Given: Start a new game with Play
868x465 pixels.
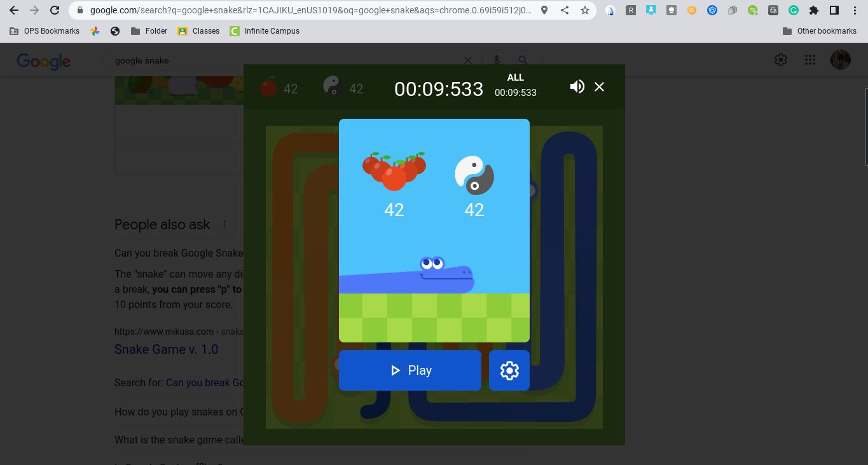Looking at the screenshot, I should (x=410, y=370).
